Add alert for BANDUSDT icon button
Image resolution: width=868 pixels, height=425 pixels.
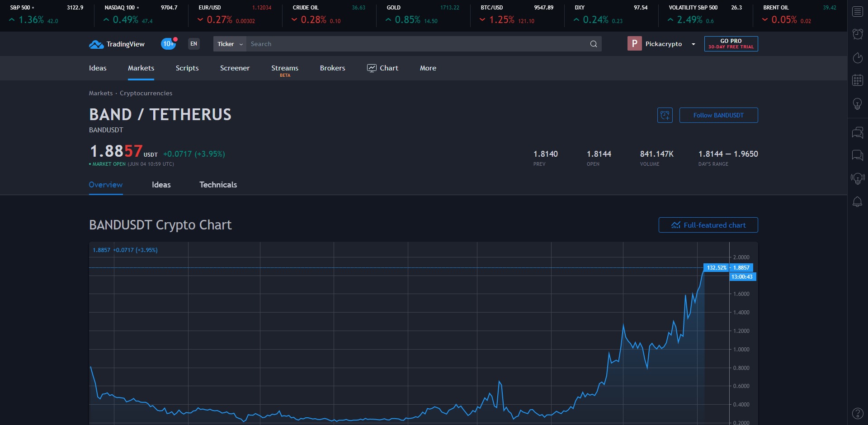[x=665, y=115]
